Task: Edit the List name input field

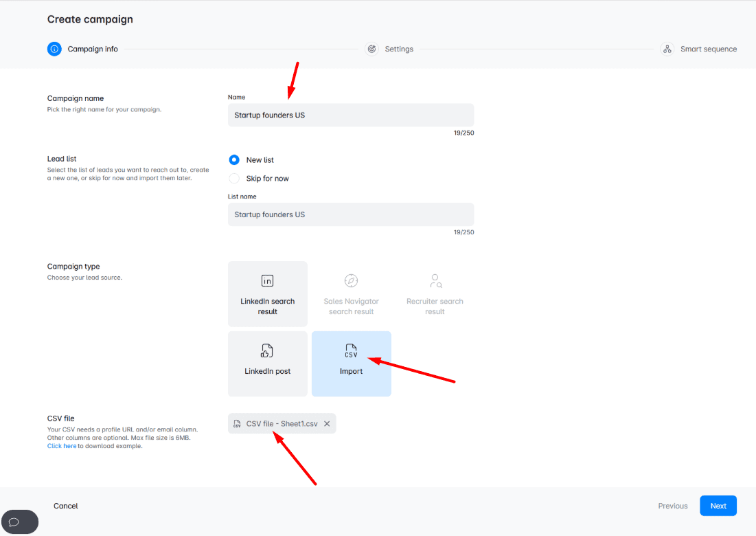Action: (x=351, y=214)
